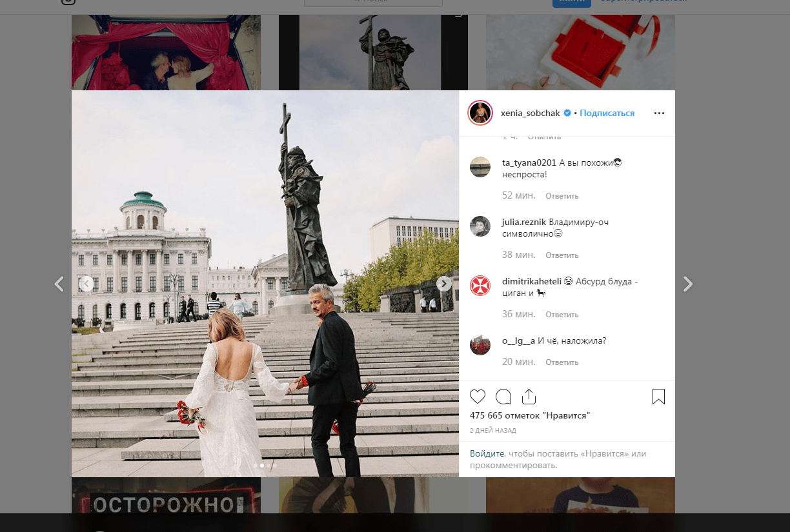
Task: Open the ОСТОРОЖНО post thumbnail
Action: pos(166,504)
